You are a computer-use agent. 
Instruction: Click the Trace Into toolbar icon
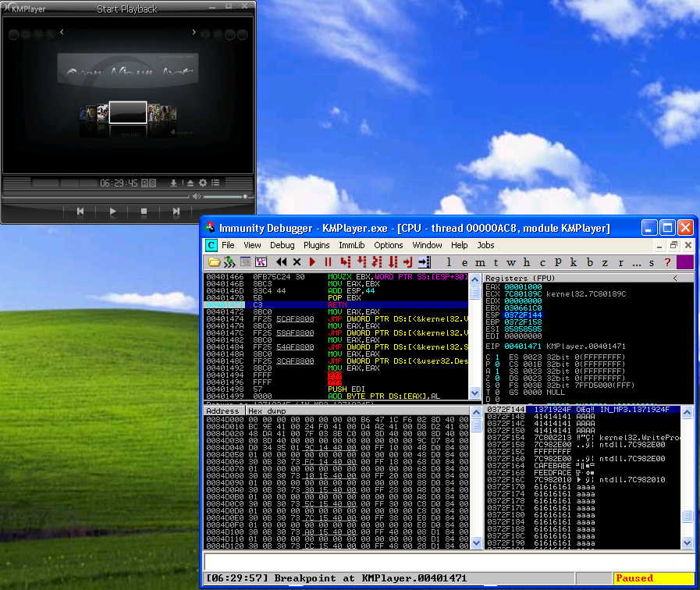click(x=377, y=262)
